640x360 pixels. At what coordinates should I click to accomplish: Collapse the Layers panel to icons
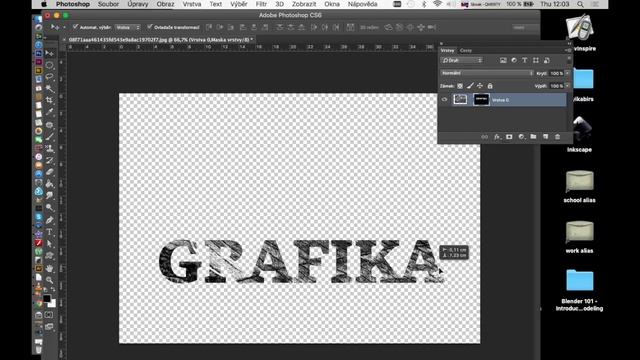pyautogui.click(x=569, y=43)
